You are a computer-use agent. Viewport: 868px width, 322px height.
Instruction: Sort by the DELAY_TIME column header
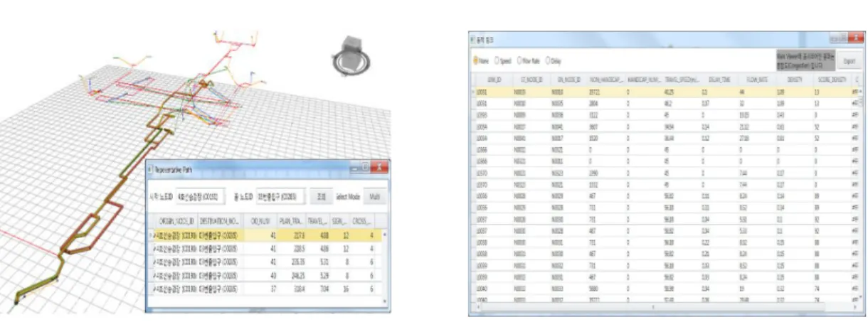point(719,80)
